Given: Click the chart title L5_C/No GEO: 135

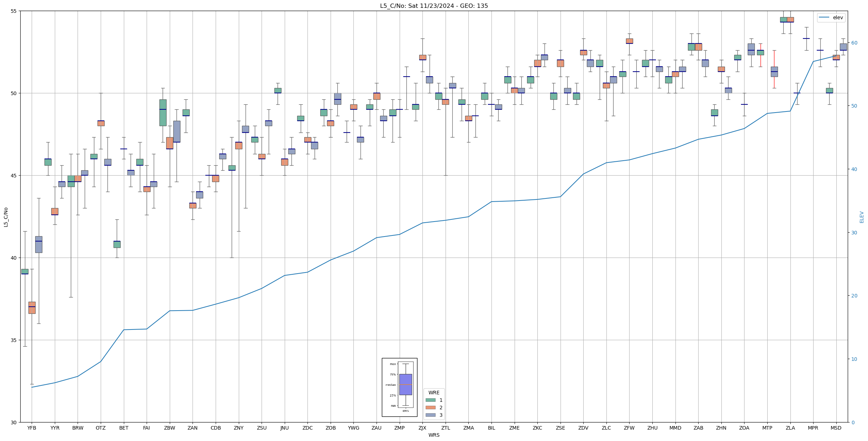Looking at the screenshot, I should click(x=434, y=6).
